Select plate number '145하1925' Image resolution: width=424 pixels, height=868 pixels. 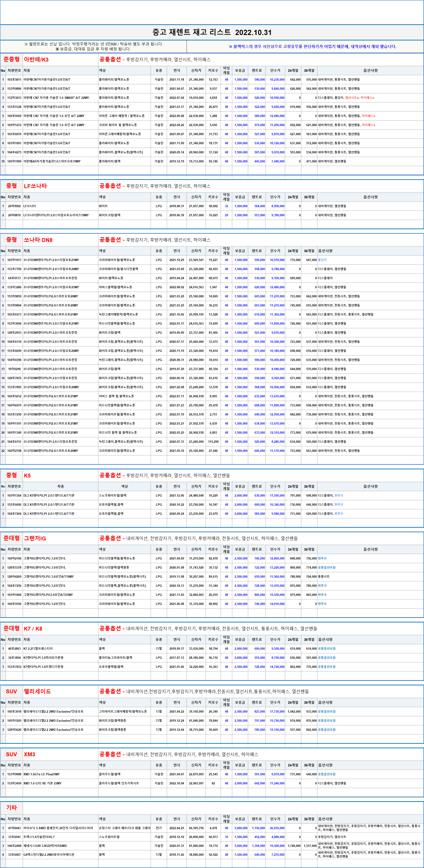[14, 721]
